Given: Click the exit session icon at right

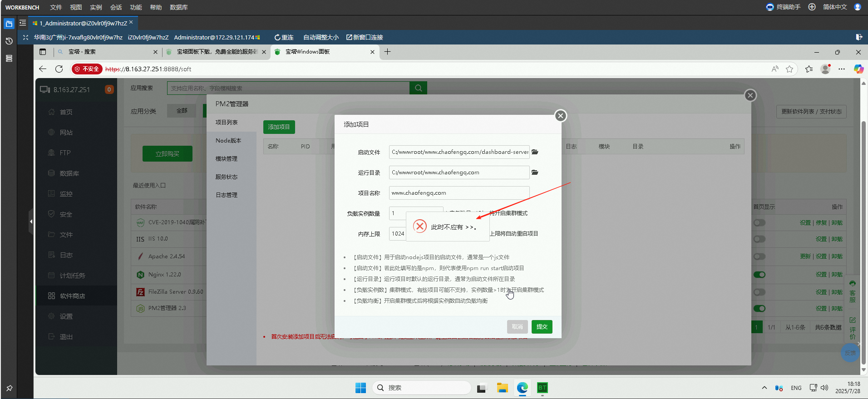Looking at the screenshot, I should coord(859,37).
